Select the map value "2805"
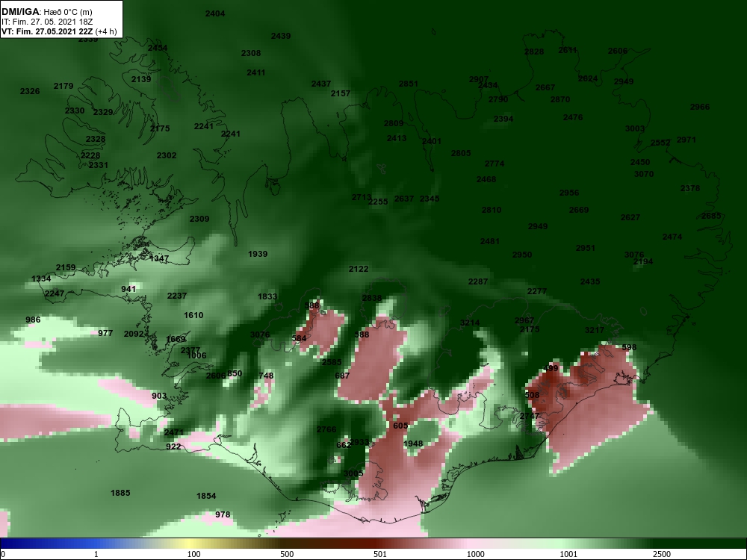This screenshot has height=560, width=747. pos(461,153)
